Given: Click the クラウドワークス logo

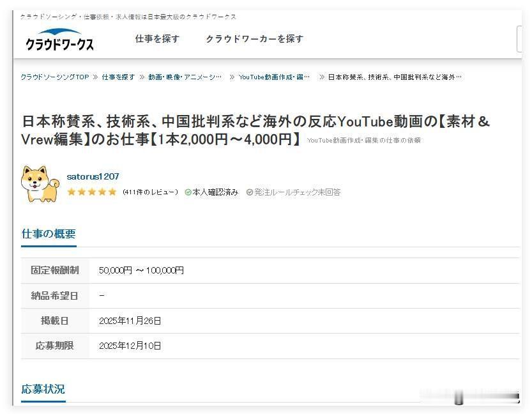Looking at the screenshot, I should [60, 40].
